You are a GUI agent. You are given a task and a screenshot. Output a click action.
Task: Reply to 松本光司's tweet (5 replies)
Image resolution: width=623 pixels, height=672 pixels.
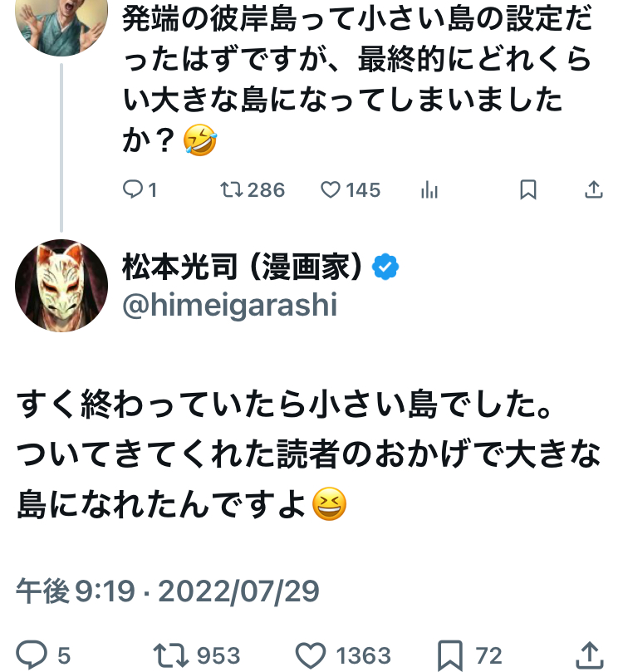[32, 655]
